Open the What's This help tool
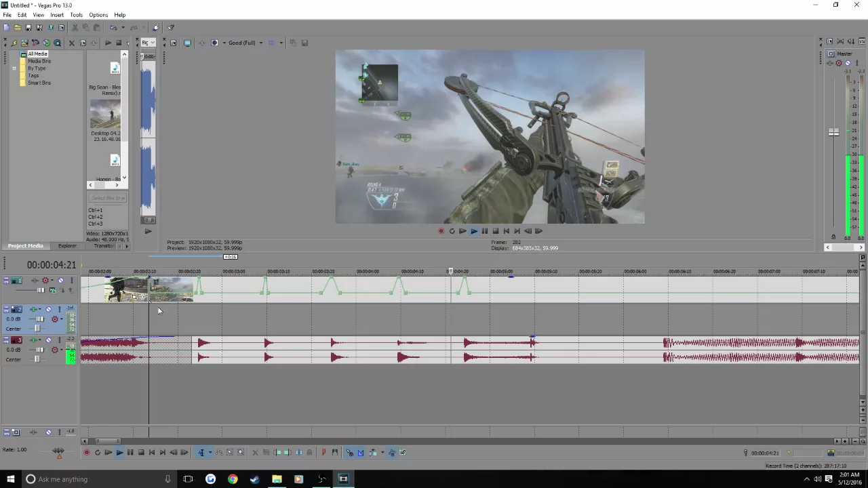 pyautogui.click(x=171, y=28)
